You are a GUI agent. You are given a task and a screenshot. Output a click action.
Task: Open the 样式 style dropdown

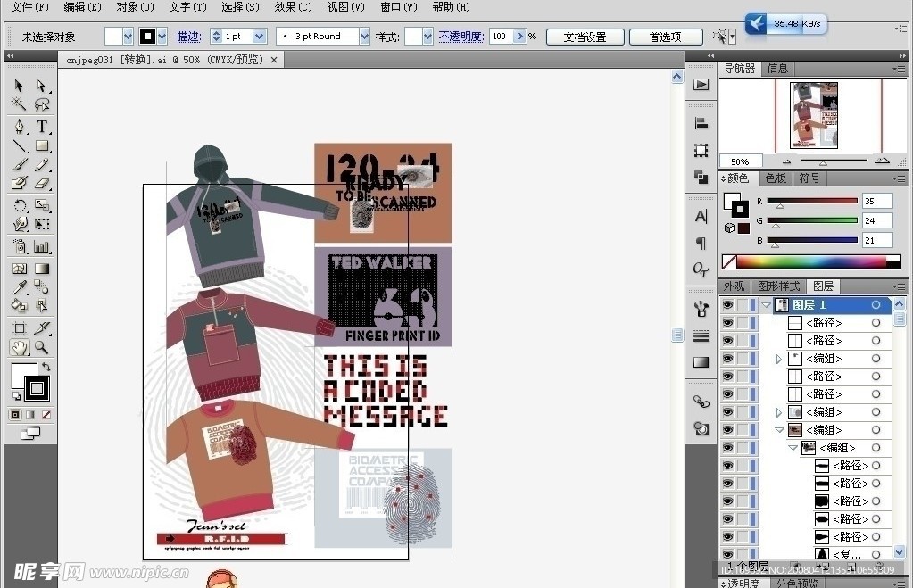(428, 37)
